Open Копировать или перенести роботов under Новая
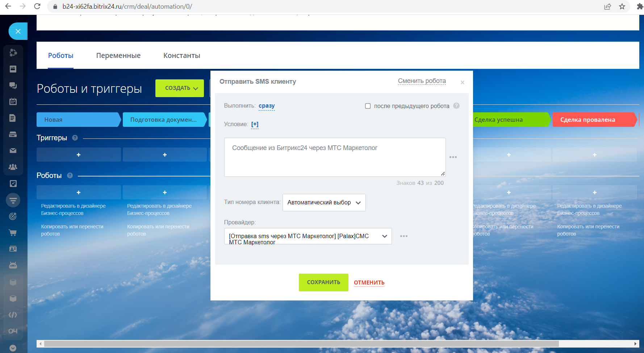 [x=72, y=230]
